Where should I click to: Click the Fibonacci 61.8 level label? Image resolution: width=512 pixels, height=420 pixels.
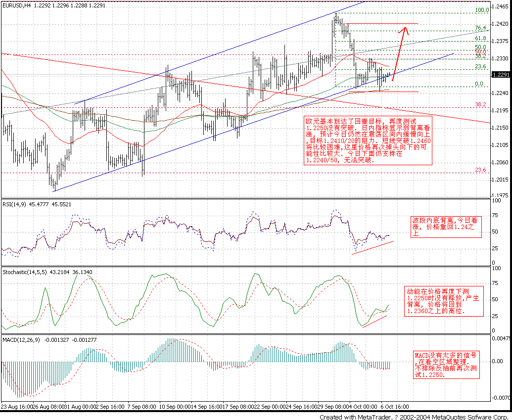480,39
